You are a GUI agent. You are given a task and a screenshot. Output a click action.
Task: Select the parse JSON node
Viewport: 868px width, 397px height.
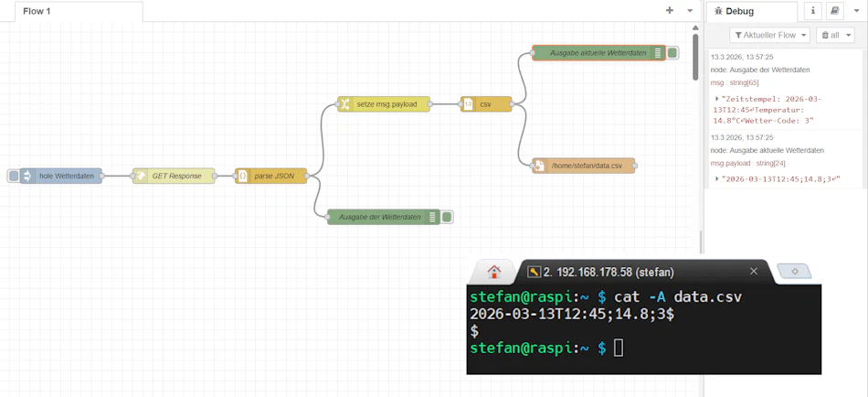(x=273, y=176)
